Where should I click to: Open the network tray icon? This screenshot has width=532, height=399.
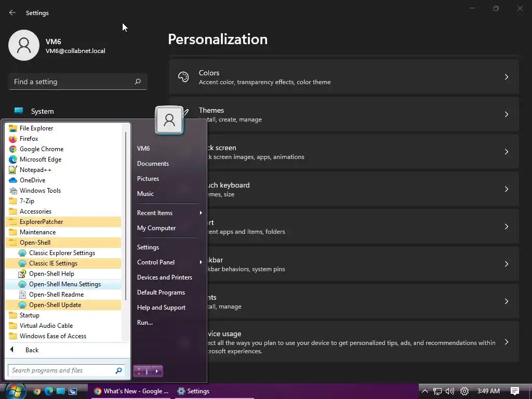pos(437,391)
